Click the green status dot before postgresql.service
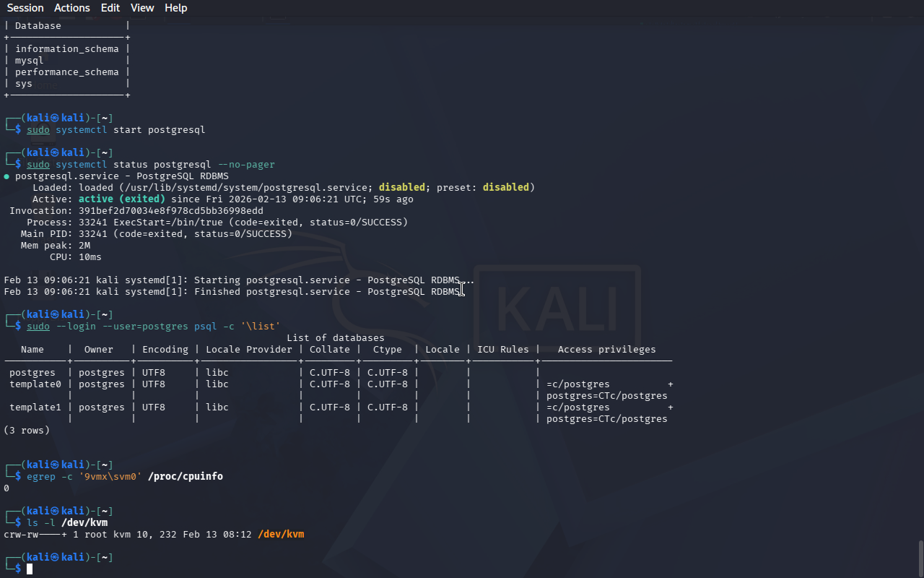This screenshot has height=578, width=924. 6,176
